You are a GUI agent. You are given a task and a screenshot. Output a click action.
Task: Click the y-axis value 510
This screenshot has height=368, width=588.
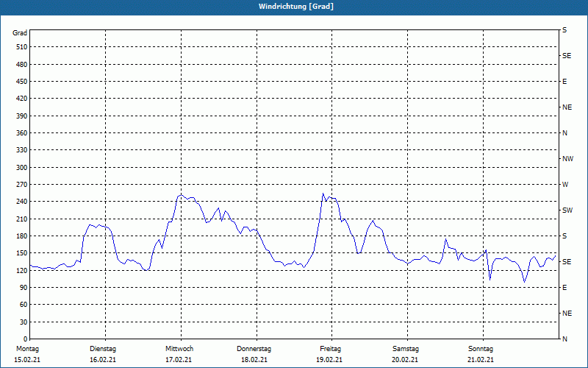(22, 47)
